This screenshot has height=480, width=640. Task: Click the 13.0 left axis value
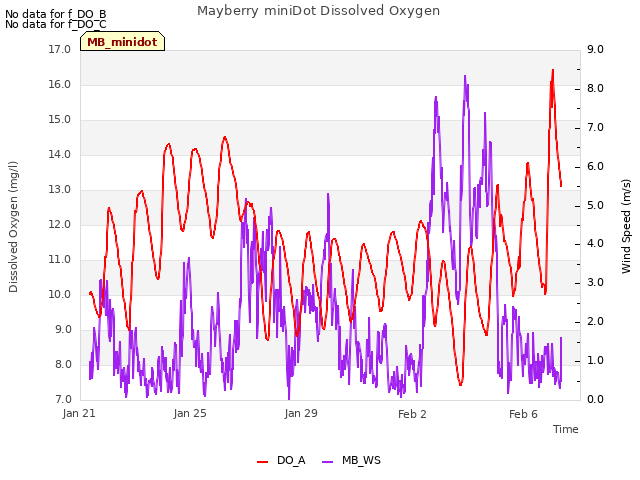tap(60, 190)
